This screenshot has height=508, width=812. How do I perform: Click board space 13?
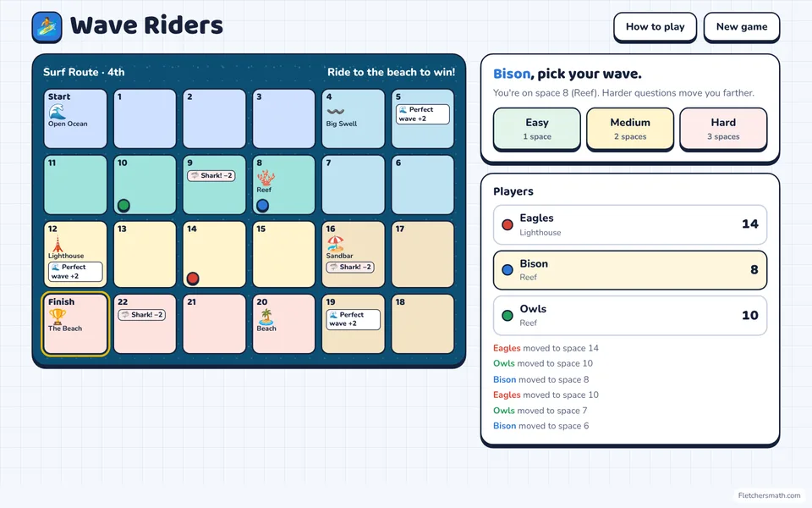pos(145,254)
